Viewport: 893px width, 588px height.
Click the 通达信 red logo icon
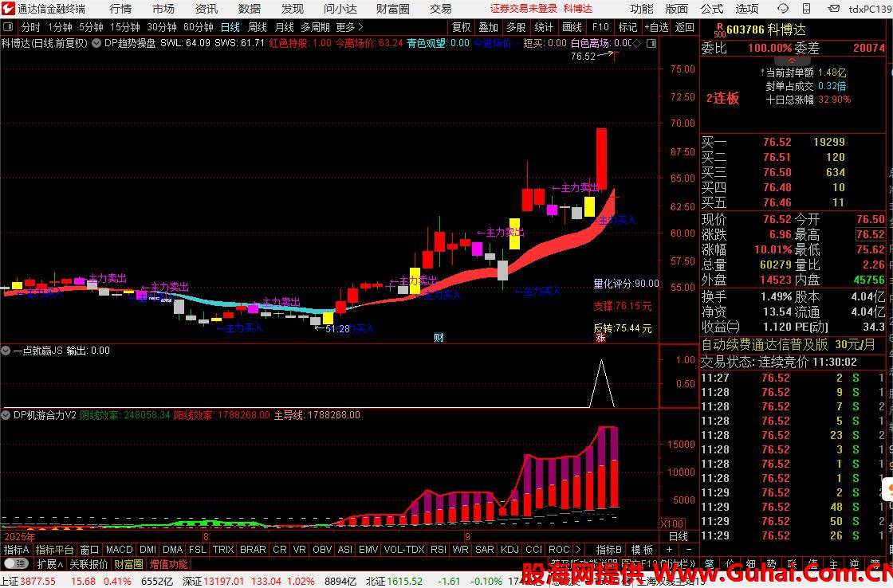8,9
